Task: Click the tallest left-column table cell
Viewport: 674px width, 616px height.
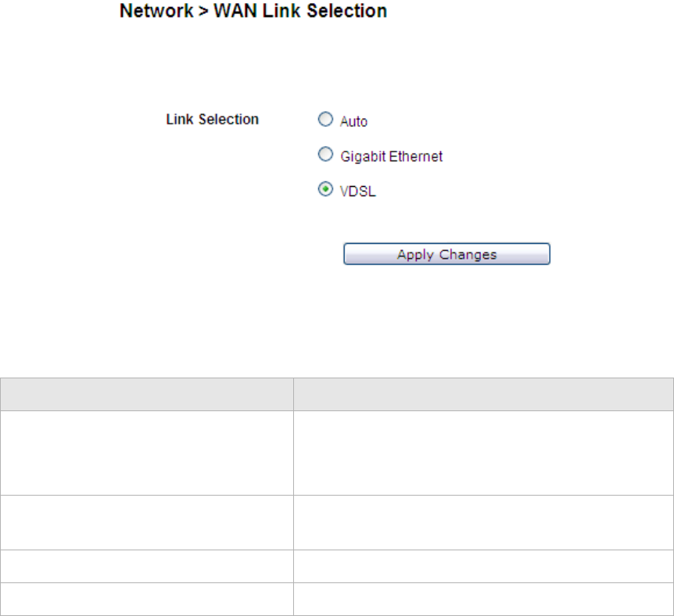Action: tap(147, 453)
